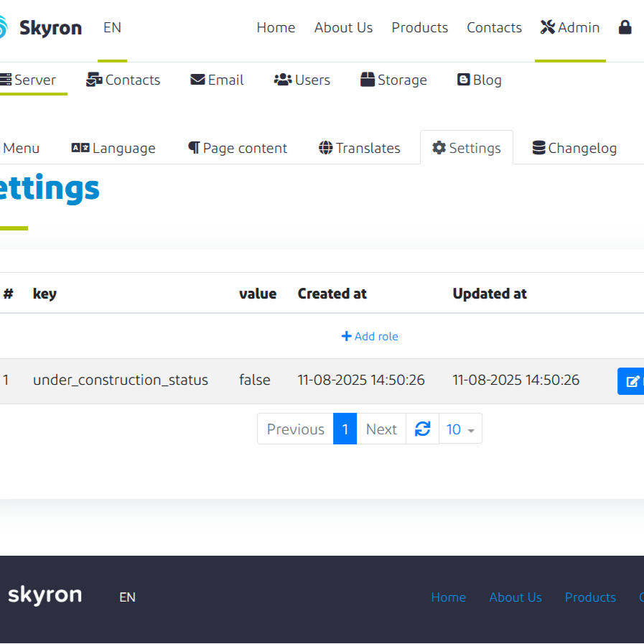Select page 1 in pagination
This screenshot has width=644, height=644.
point(345,429)
